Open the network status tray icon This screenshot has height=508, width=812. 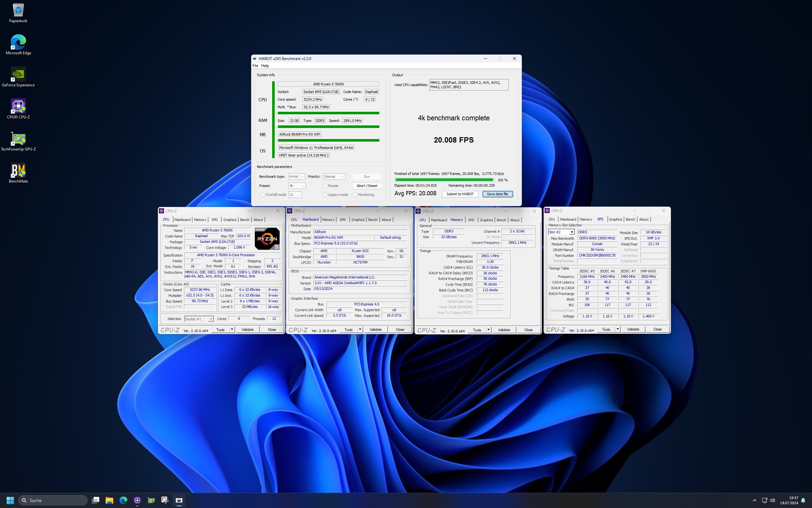(x=764, y=500)
